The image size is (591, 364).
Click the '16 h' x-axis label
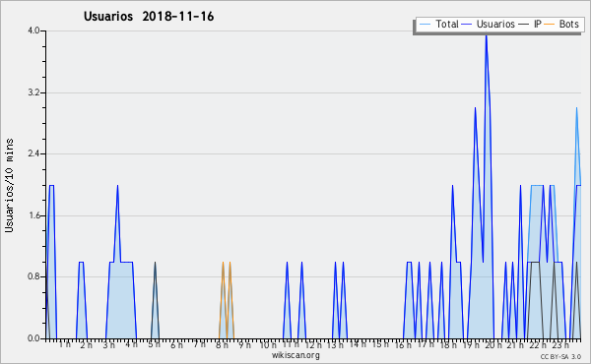(x=403, y=344)
